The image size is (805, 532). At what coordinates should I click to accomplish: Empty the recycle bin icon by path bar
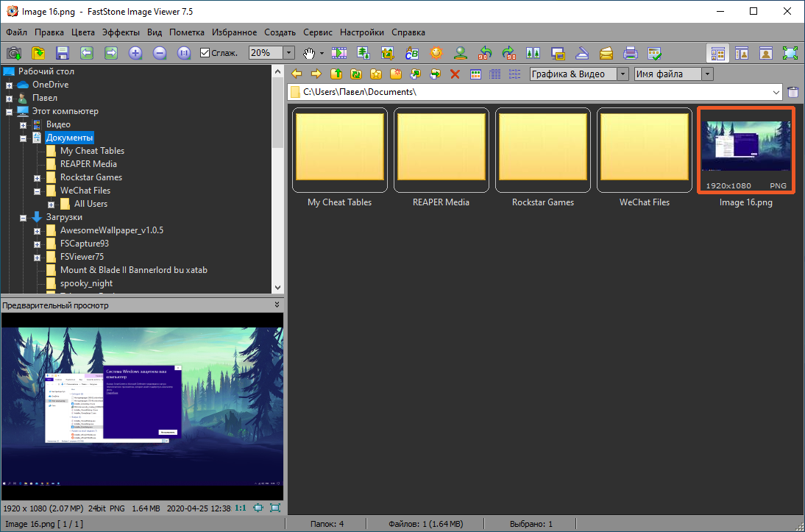coord(793,93)
